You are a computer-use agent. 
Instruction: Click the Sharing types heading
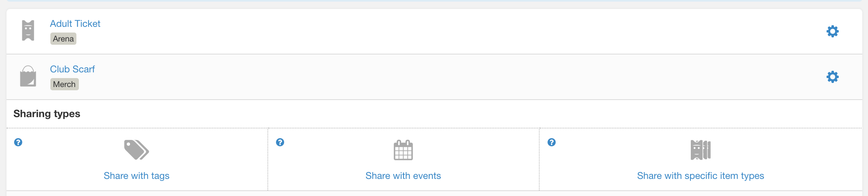coord(47,113)
